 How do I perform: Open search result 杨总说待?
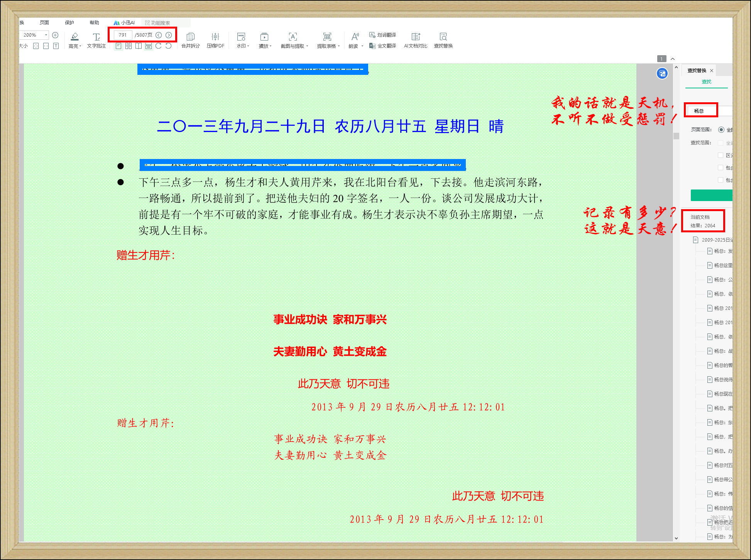point(721,380)
